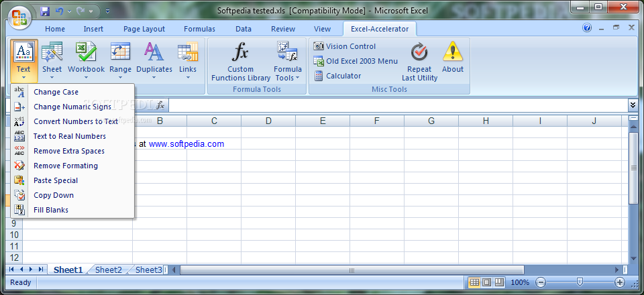Select column G header
This screenshot has width=644, height=295.
431,121
